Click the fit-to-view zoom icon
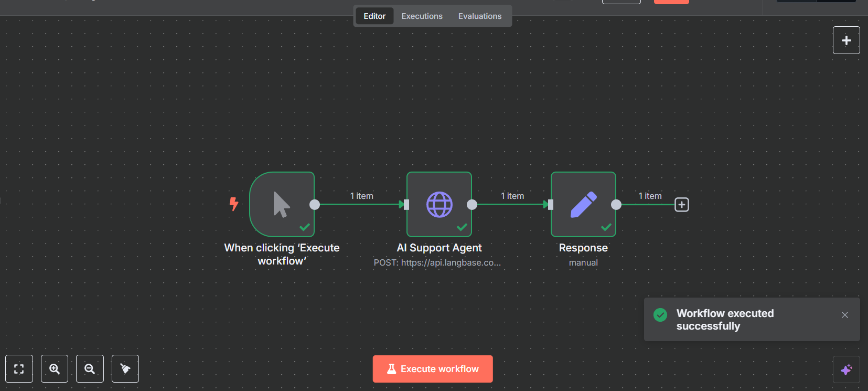Viewport: 868px width, 391px height. click(19, 368)
